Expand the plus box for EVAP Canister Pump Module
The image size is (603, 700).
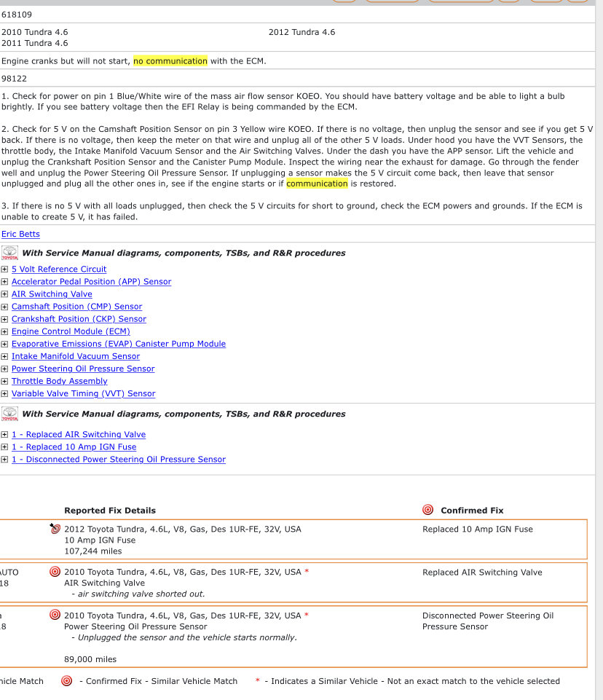tap(4, 345)
